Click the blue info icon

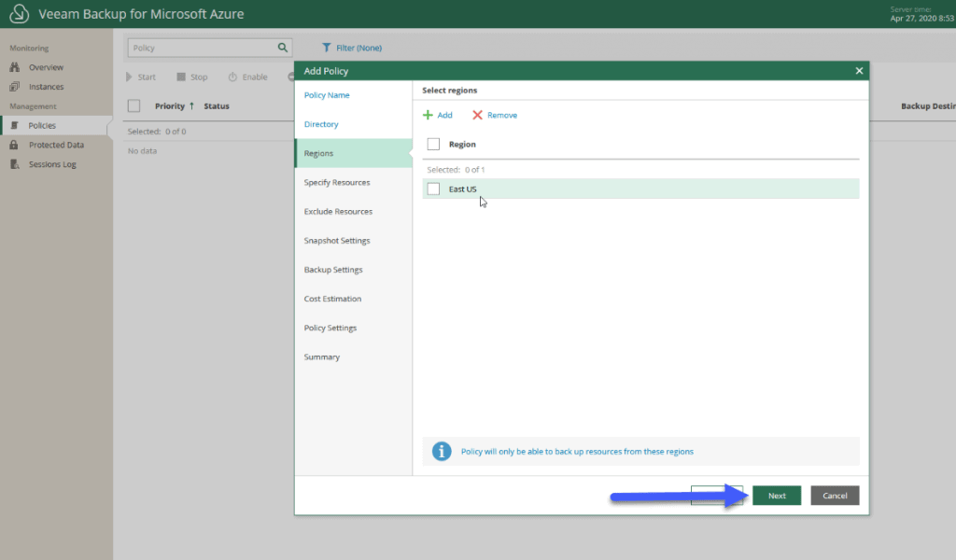coord(442,452)
